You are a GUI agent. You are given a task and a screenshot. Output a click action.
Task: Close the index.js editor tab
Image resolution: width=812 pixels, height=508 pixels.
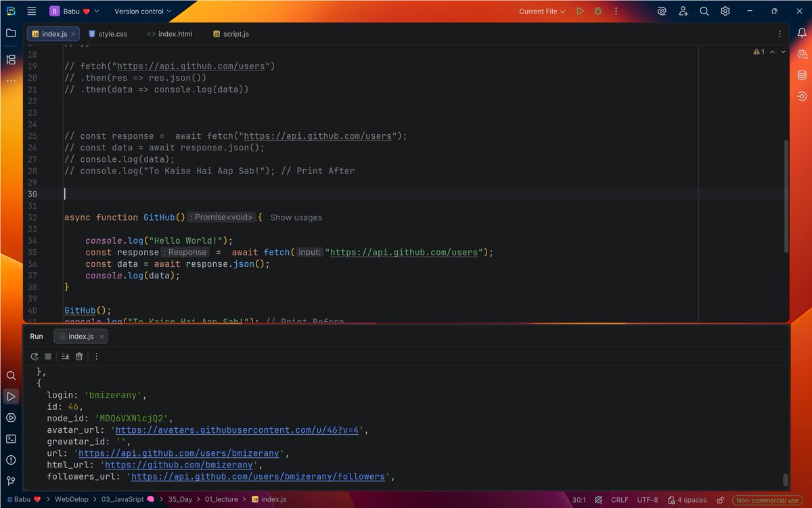[73, 33]
